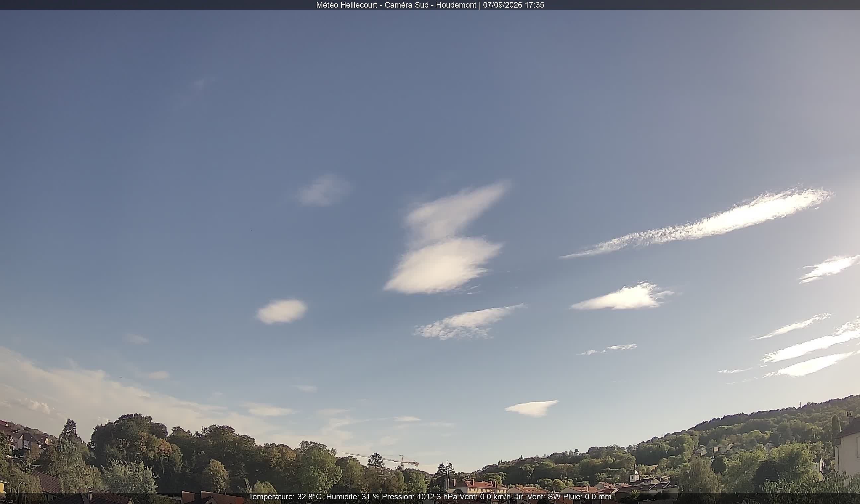Select the date 07/09/2026 in header

[502, 5]
